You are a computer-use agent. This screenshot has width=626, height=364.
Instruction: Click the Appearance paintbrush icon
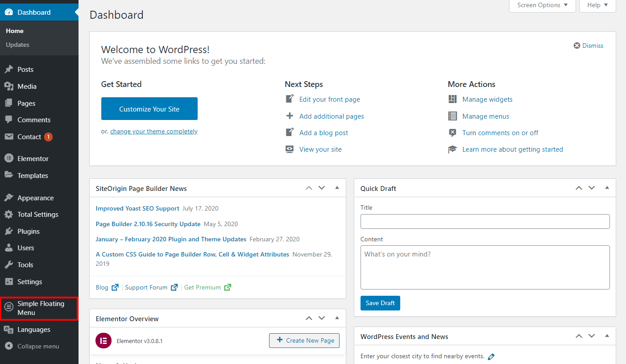[9, 198]
